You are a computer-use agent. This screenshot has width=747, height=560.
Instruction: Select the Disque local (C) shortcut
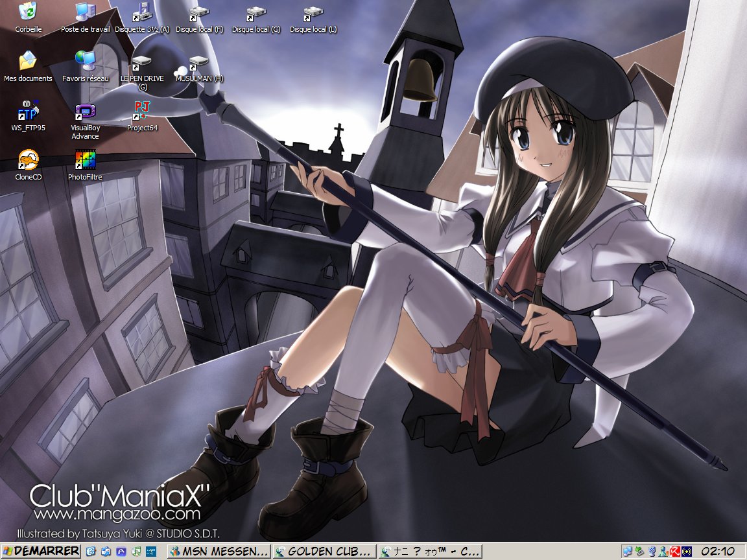point(256,19)
